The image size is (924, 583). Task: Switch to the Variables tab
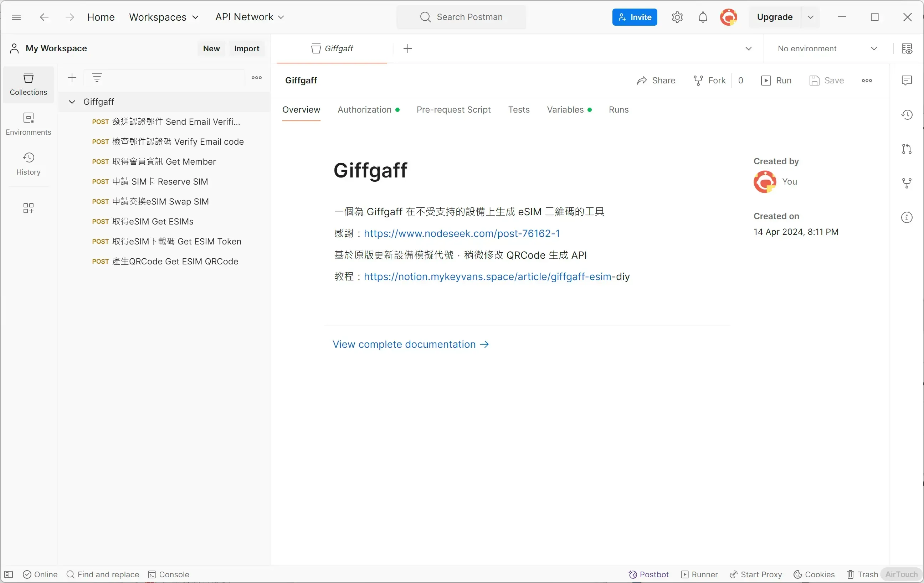[x=565, y=110]
